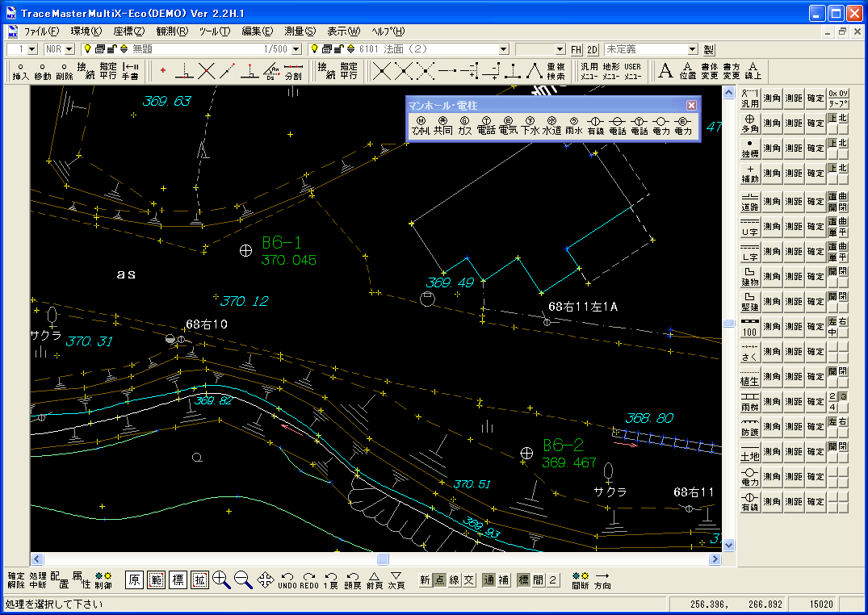This screenshot has width=868, height=615.
Task: Select the 移動 (move) tool
Action: point(42,71)
